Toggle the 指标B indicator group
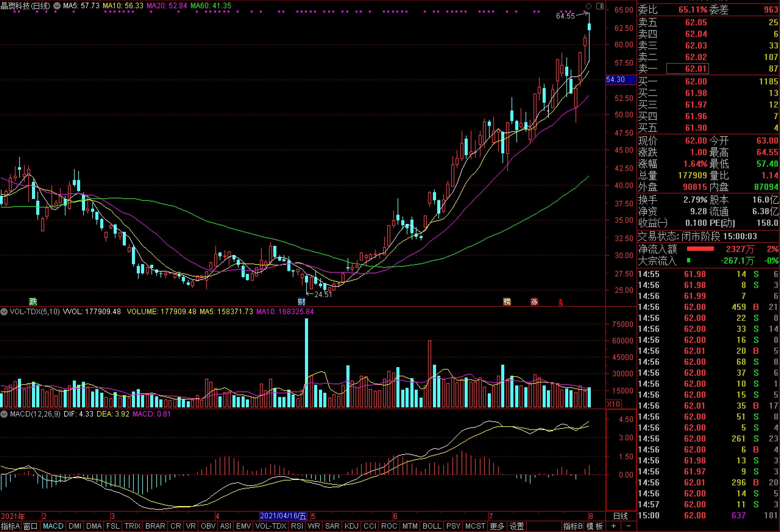The height and width of the screenshot is (532, 780). tap(573, 526)
